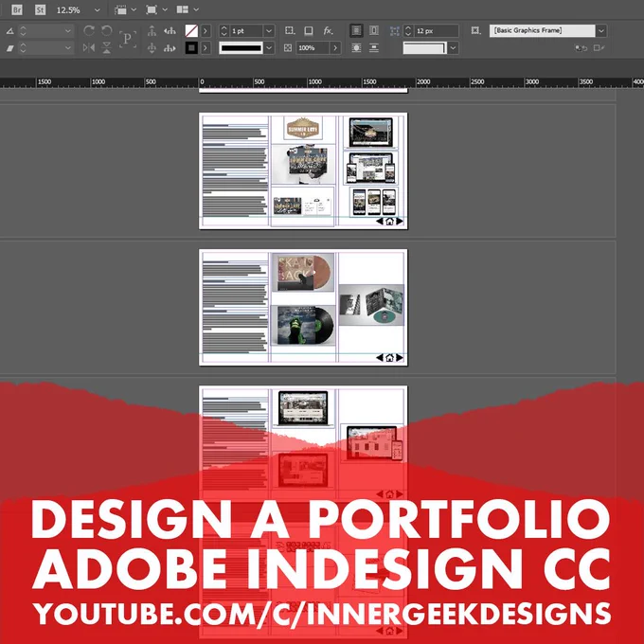Expand the View Options dropdown arrow
The width and height of the screenshot is (644, 644).
(x=134, y=9)
